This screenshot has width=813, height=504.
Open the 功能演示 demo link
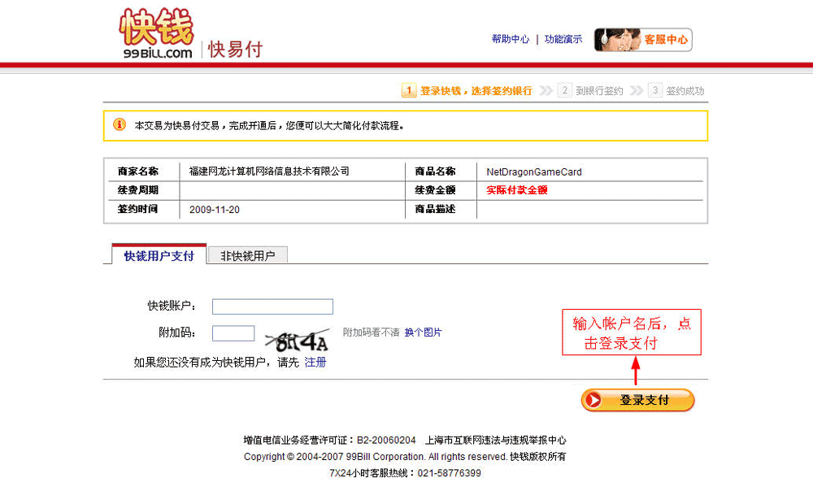(563, 39)
